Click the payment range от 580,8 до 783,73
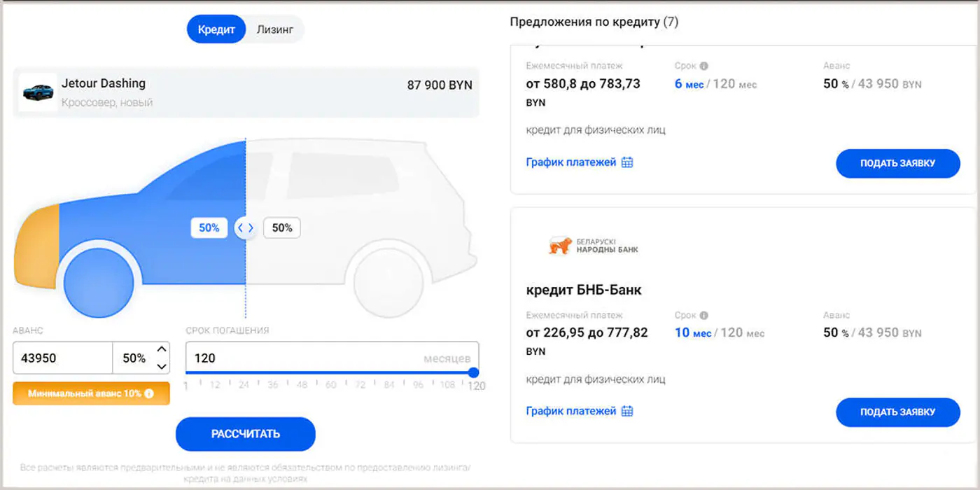 [x=583, y=83]
